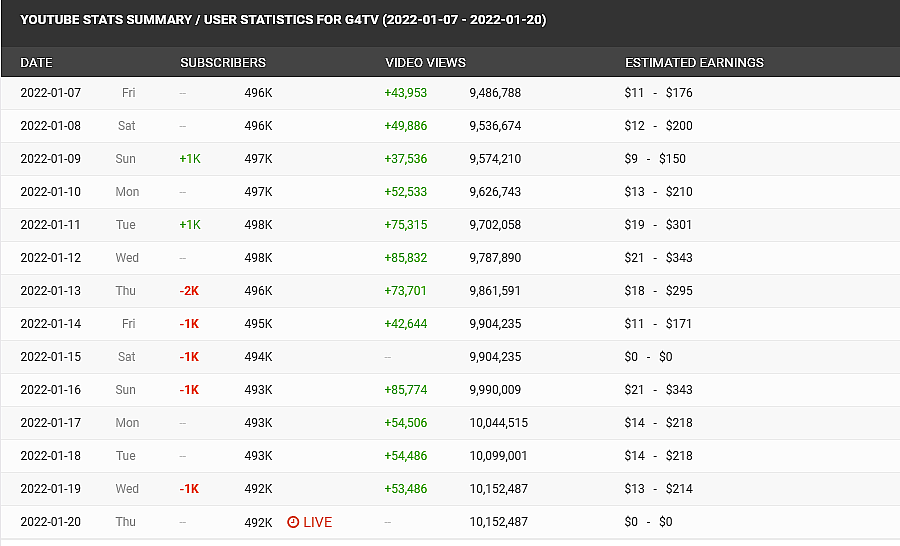This screenshot has height=546, width=900.
Task: Click the VIDEO VIEWS column header
Action: (425, 62)
